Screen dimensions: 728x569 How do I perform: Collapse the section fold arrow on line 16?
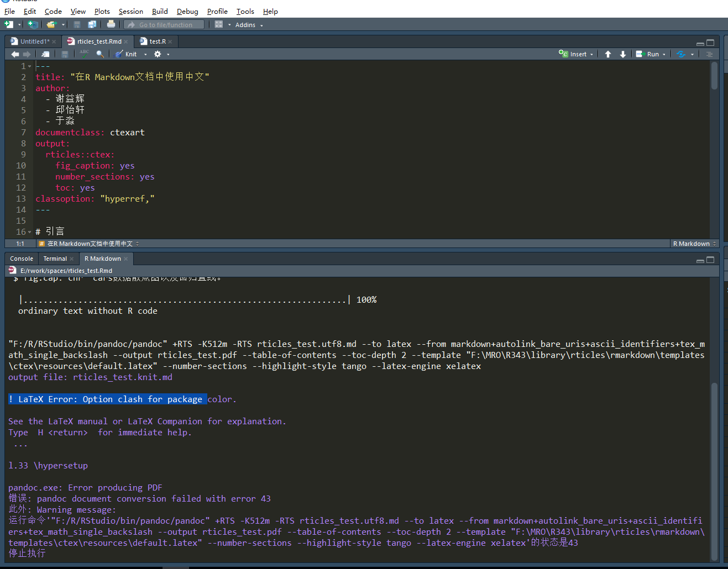tap(30, 232)
